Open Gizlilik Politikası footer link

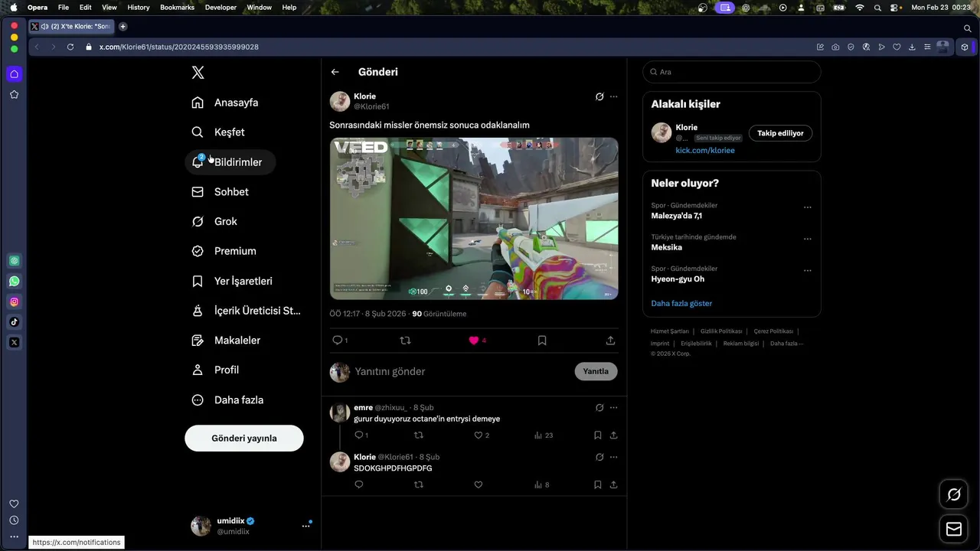(721, 331)
